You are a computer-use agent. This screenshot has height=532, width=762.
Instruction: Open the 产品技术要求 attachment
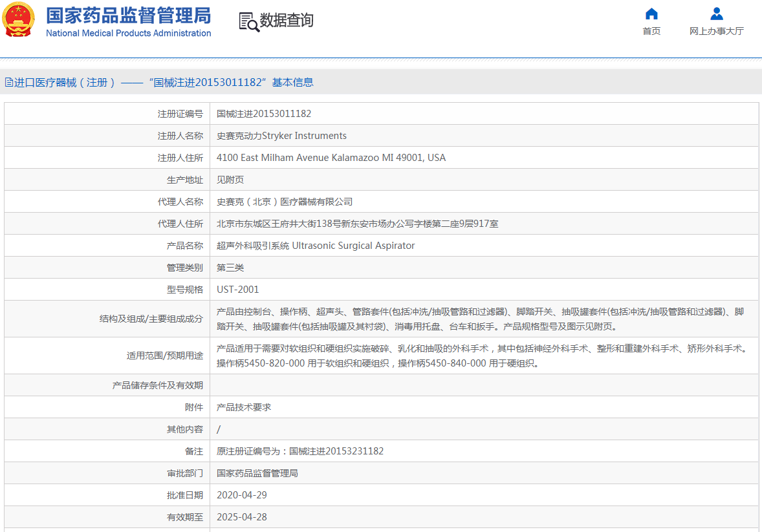coord(244,407)
